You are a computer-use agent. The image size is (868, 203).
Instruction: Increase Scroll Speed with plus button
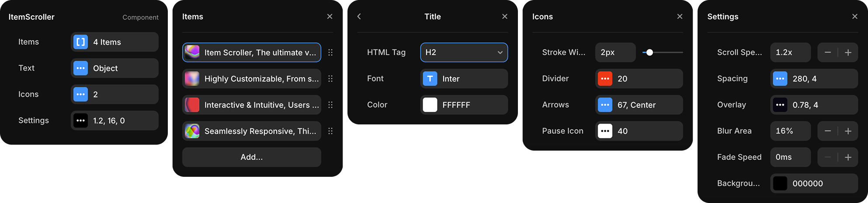(x=848, y=52)
